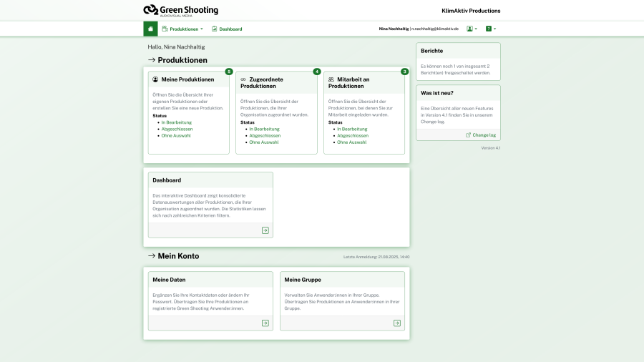This screenshot has height=362, width=644.
Task: Open the Berichte panel
Action: coord(431,51)
